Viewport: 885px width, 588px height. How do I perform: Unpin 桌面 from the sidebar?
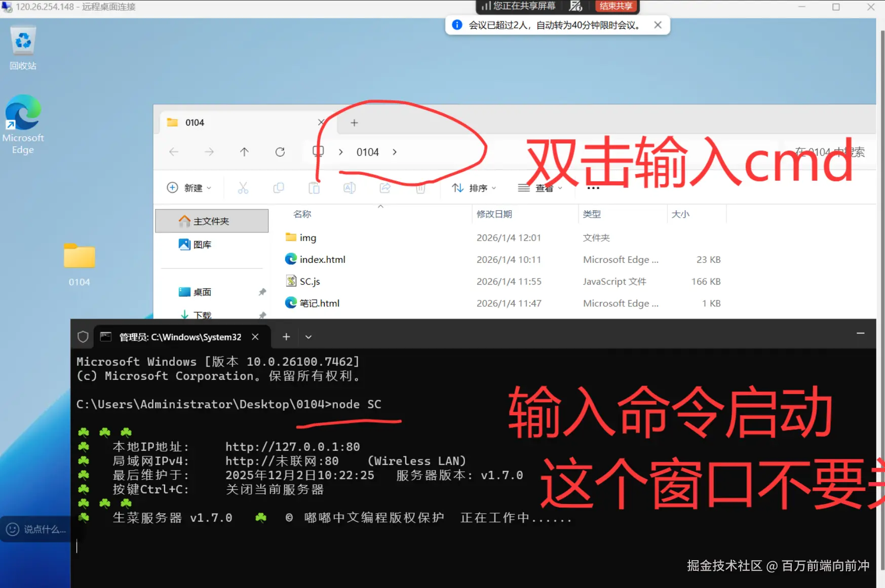pos(262,291)
